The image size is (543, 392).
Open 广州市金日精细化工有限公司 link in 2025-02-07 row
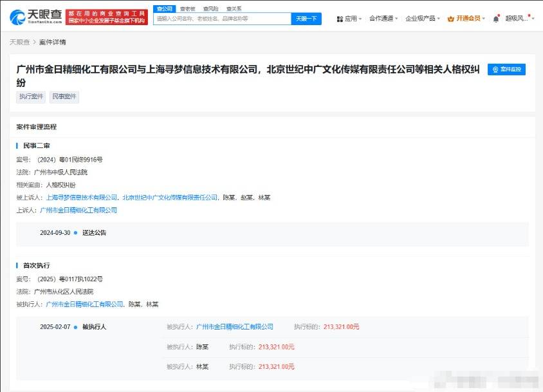235,327
